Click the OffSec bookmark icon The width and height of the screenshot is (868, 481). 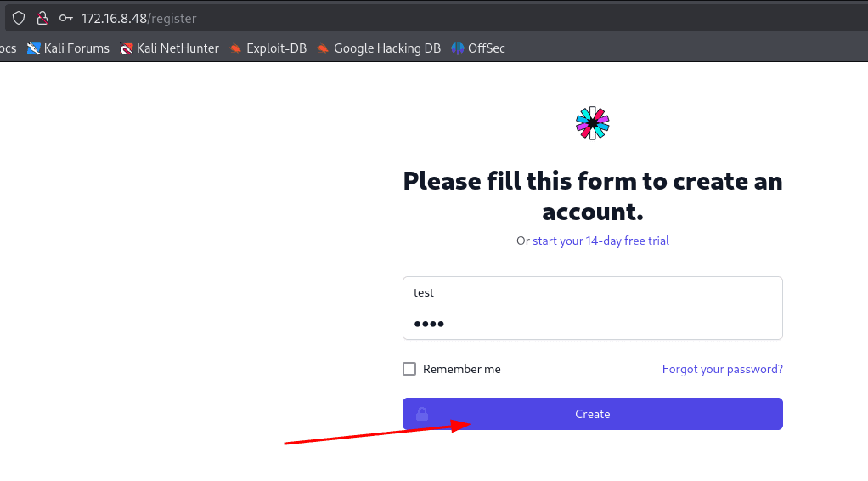tap(457, 48)
